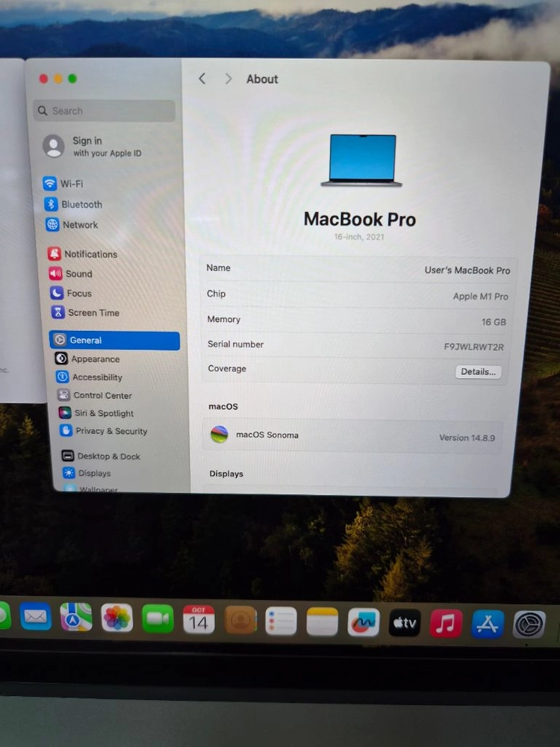This screenshot has width=560, height=747.
Task: Click the Apple M1 Pro chip value
Action: tap(480, 297)
